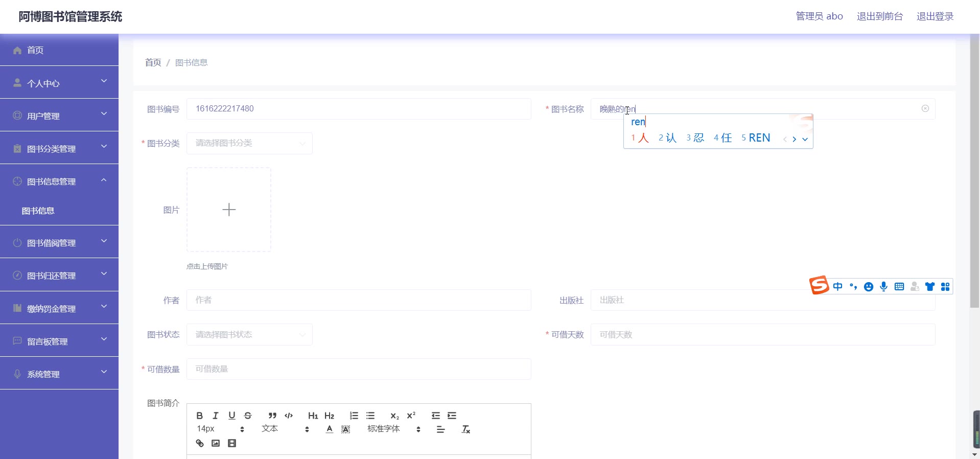Clear text formatting in the editor
Viewport: 980px width, 459px height.
466,429
